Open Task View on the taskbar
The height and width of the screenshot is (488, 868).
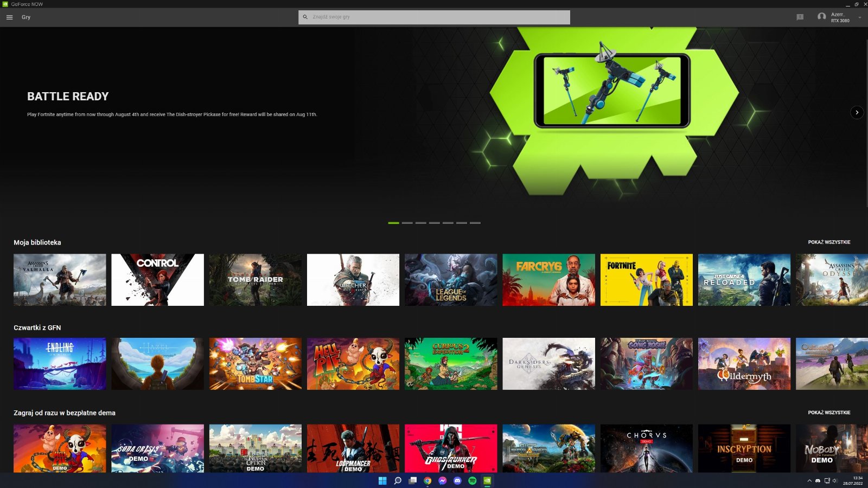(x=413, y=480)
